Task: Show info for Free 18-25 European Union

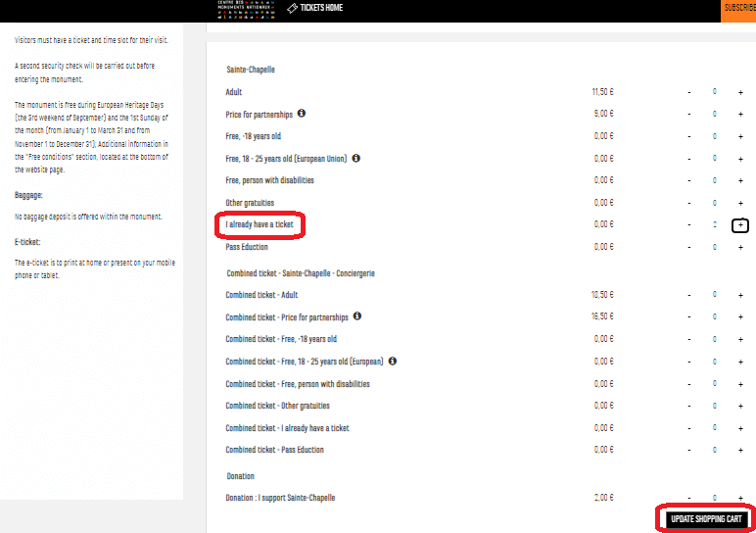Action: click(355, 158)
